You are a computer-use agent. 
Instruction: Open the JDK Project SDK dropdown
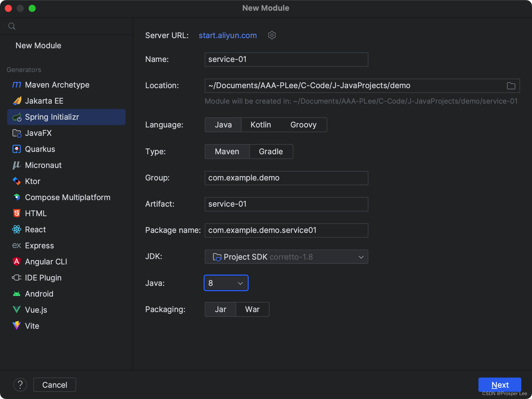click(x=286, y=257)
